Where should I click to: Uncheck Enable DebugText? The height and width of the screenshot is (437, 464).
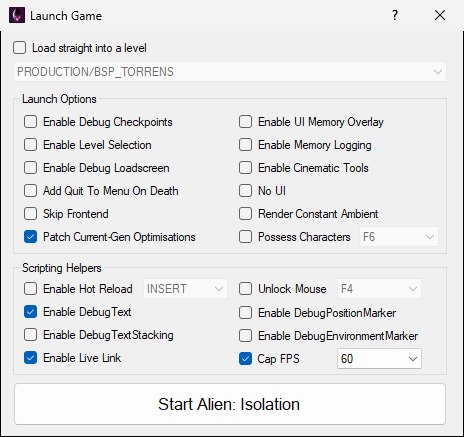coord(30,312)
